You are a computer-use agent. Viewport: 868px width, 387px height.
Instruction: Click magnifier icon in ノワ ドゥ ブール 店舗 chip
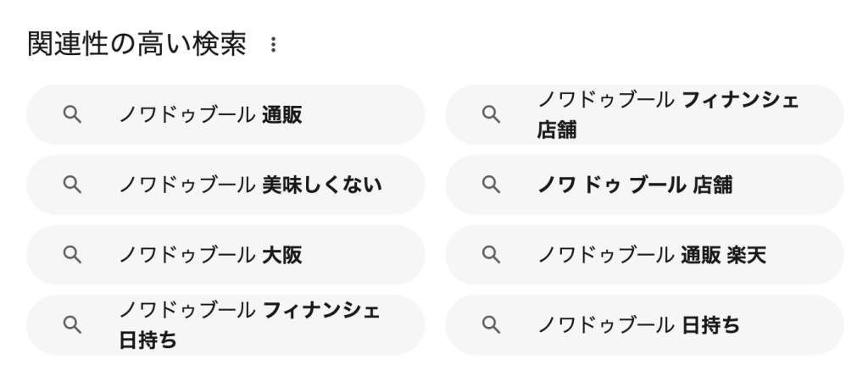point(491,185)
